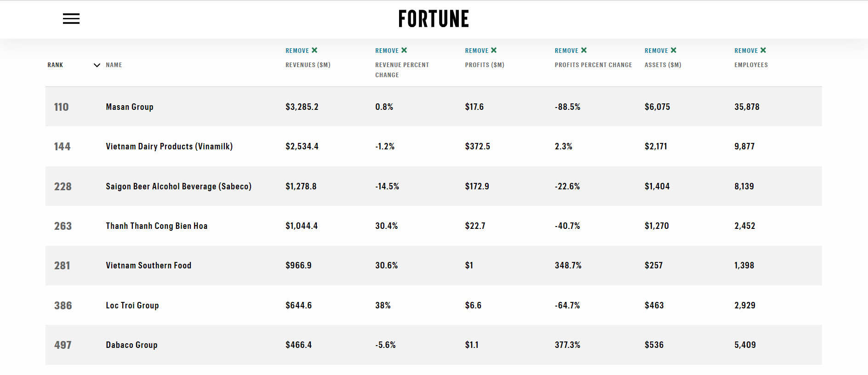Open Vietnam Dairy Products (Vinamilk) entry

pyautogui.click(x=169, y=147)
